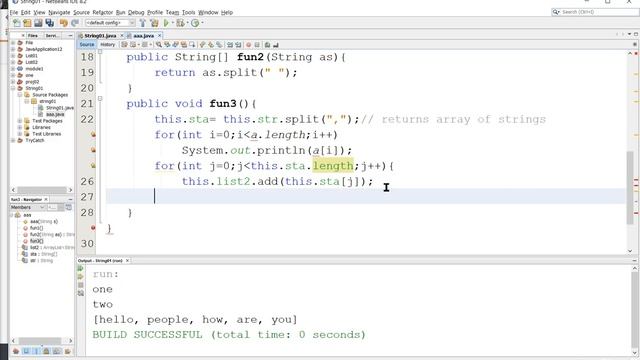Expand the Libraries node in Projects tree
The width and height of the screenshot is (640, 360).
[x=20, y=127]
